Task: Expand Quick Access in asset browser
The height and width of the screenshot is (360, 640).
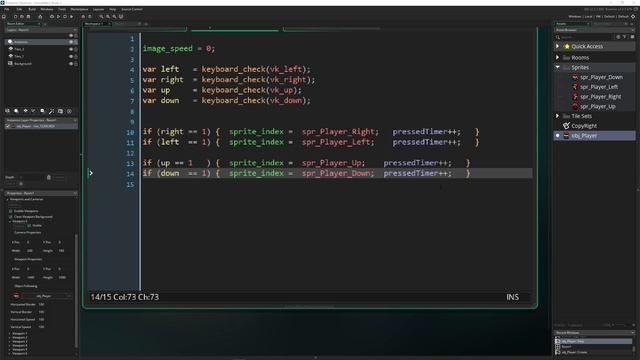Action: (x=558, y=46)
